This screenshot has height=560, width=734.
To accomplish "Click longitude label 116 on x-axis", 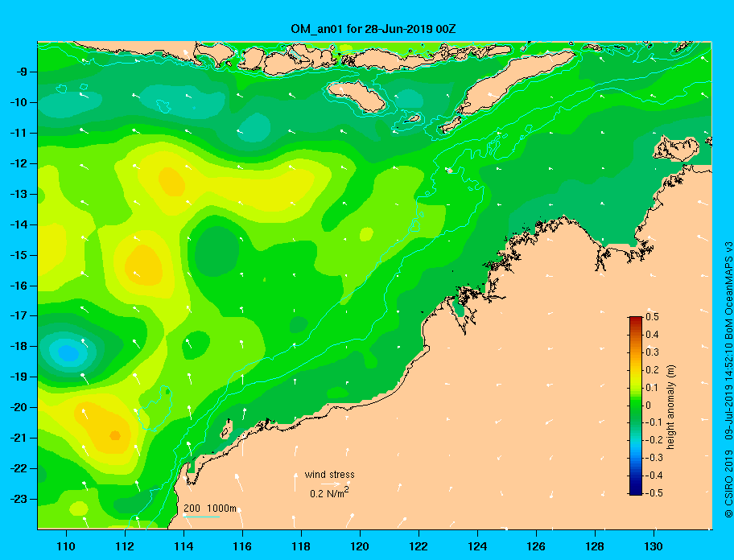I will tap(242, 546).
